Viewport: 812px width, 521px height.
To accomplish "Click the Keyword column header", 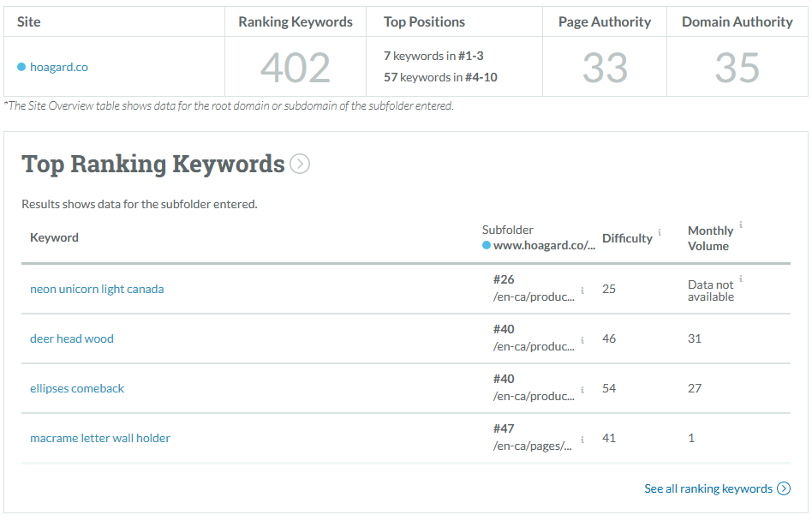I will click(x=54, y=237).
